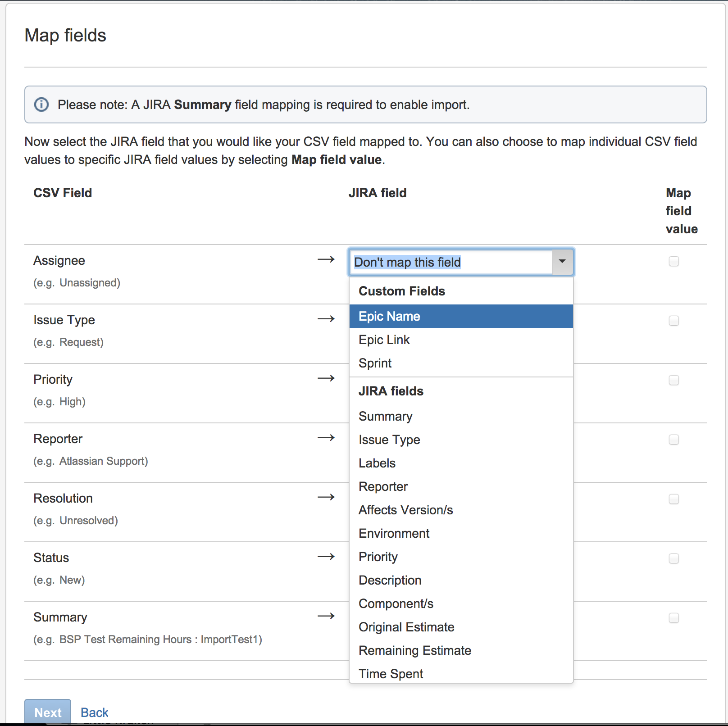
Task: Enable Map field value for Summary
Action: (674, 618)
